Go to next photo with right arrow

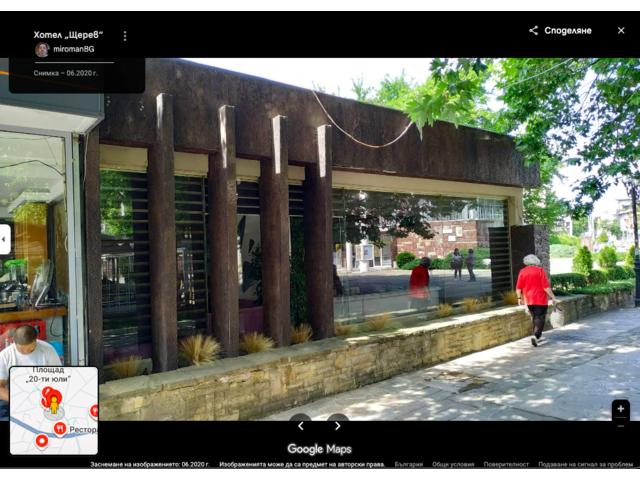click(338, 426)
